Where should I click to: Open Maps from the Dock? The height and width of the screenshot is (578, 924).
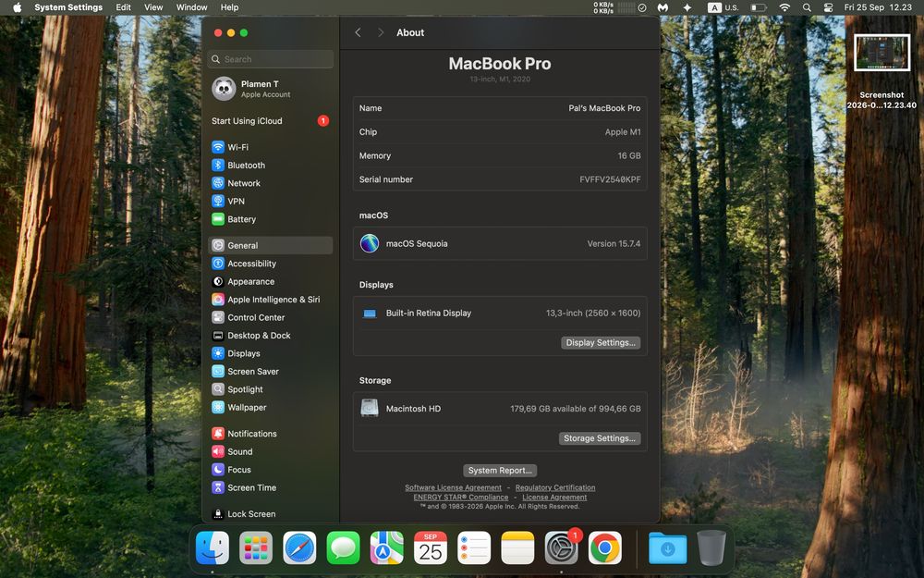pos(386,547)
